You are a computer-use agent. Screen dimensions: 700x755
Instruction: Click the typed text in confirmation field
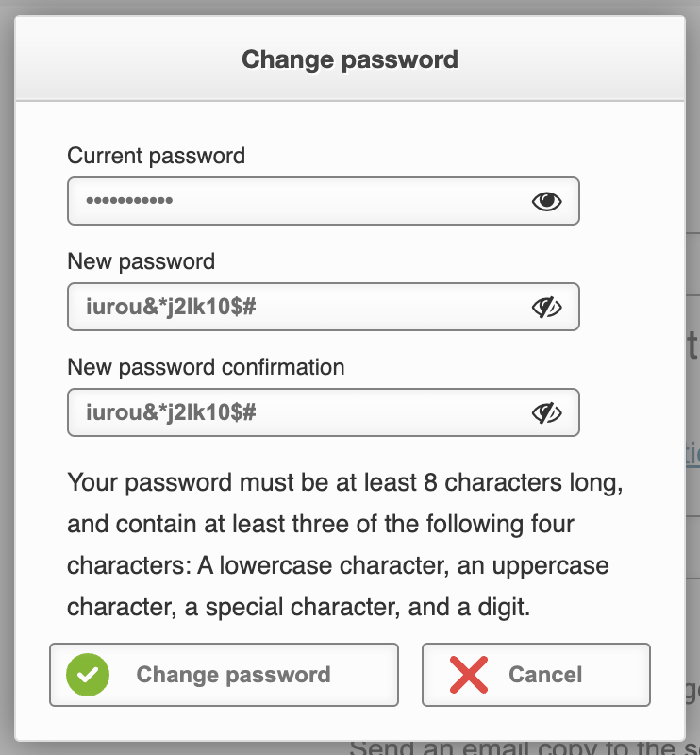click(x=172, y=412)
